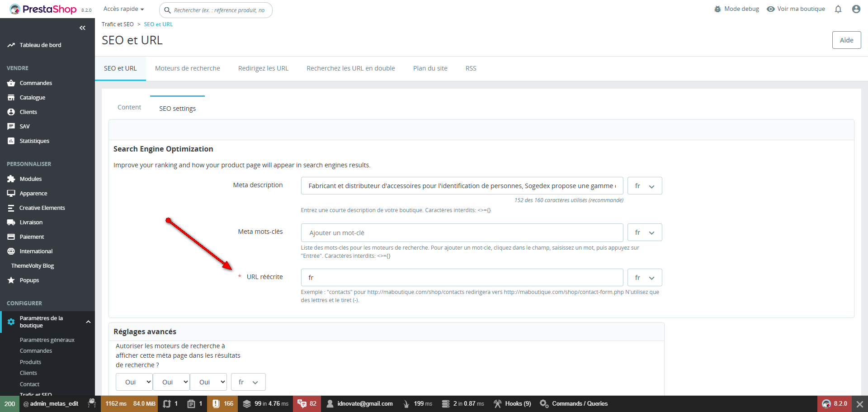
Task: Click the Voir ma boutique link
Action: tap(796, 9)
